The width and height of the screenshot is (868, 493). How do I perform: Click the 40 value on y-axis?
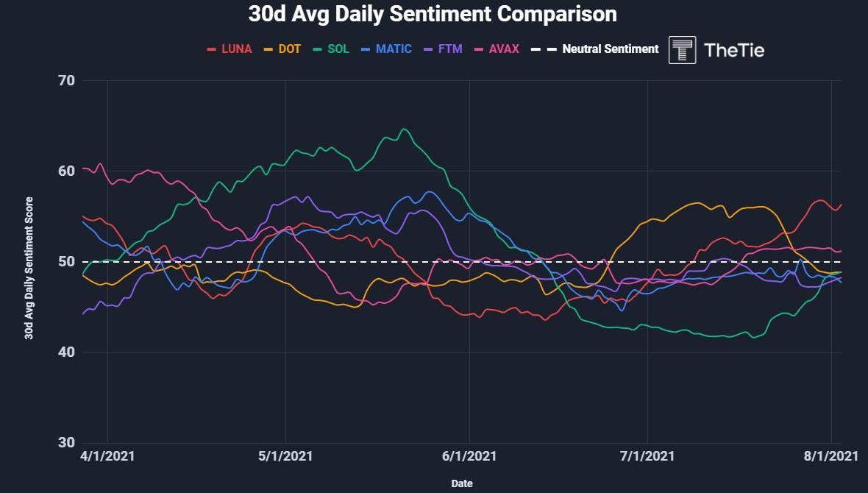(x=67, y=352)
